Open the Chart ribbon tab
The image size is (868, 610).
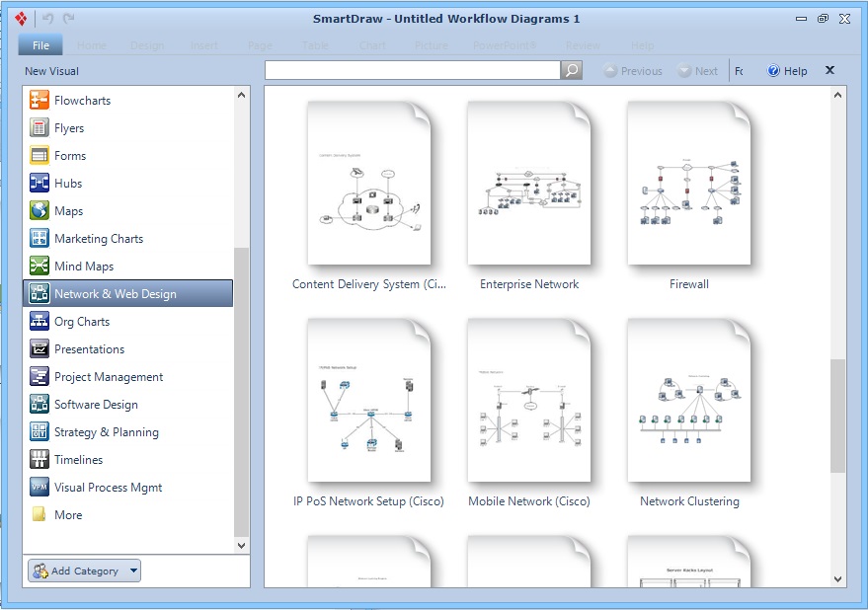click(x=372, y=45)
